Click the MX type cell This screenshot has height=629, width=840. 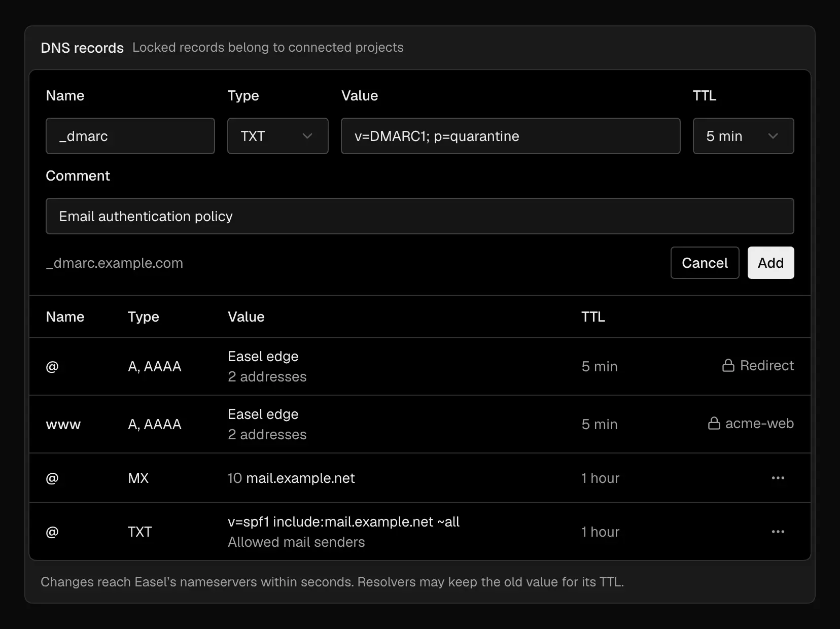click(138, 478)
